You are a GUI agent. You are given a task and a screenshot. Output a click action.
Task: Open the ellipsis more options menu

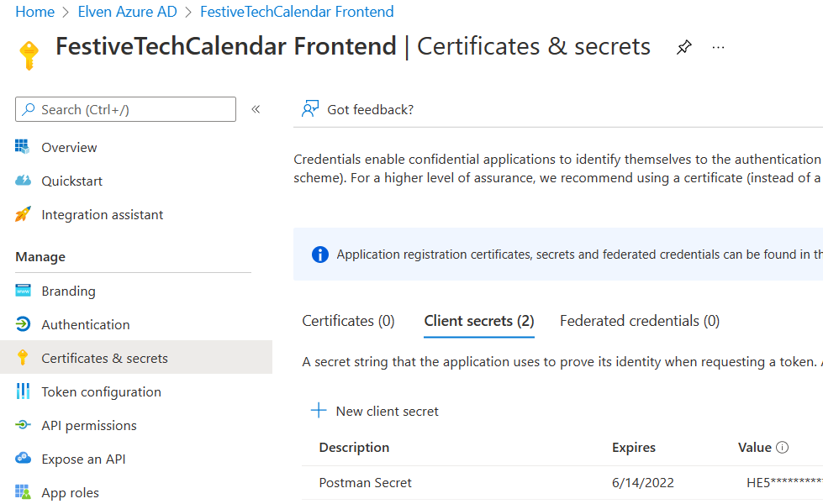pos(718,47)
